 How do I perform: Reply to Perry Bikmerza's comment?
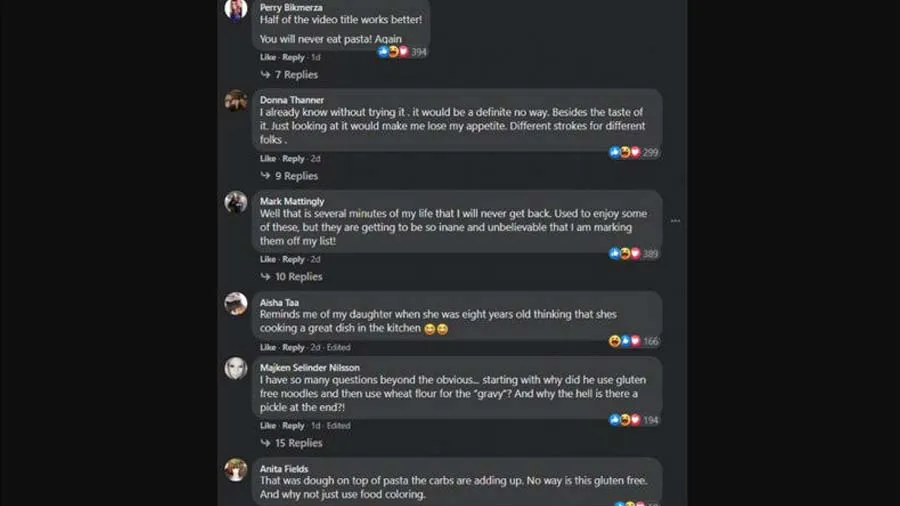[293, 57]
